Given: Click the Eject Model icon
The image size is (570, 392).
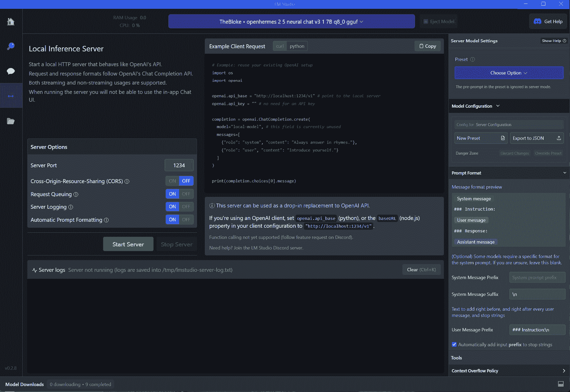Looking at the screenshot, I should pyautogui.click(x=426, y=21).
